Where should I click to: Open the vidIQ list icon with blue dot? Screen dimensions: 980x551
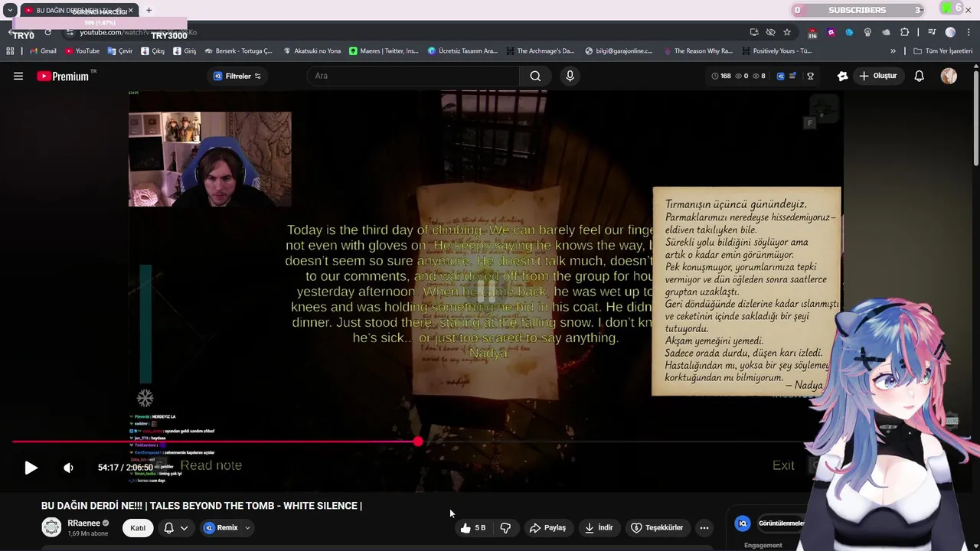coord(792,76)
